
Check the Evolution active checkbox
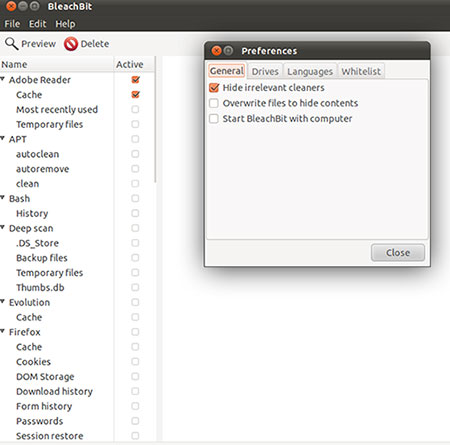click(135, 302)
